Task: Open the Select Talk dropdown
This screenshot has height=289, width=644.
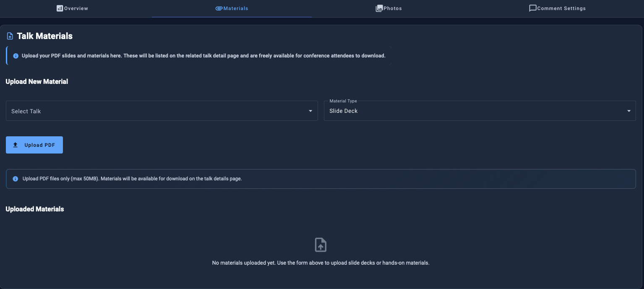Action: (x=161, y=111)
